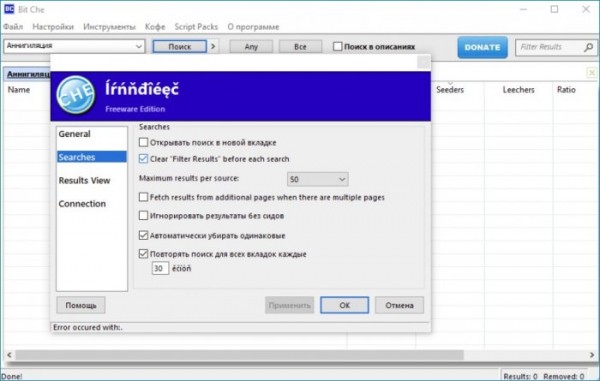Close the Аннигиляция results tab with X
This screenshot has width=600, height=381.
point(592,72)
